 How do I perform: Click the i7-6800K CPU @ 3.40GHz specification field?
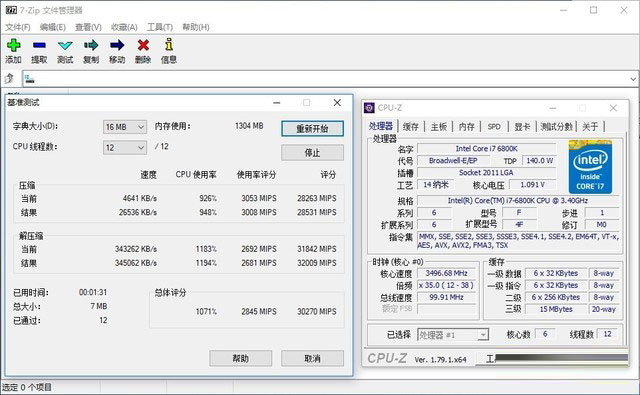518,200
